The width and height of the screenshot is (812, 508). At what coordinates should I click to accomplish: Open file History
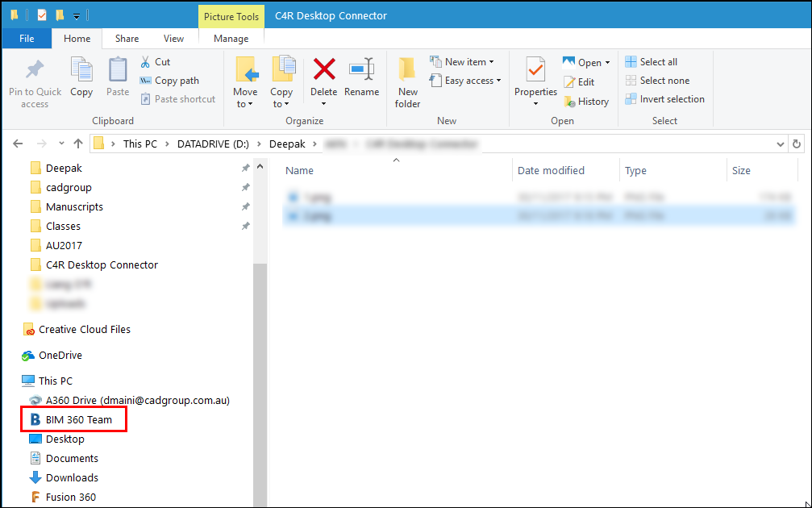(586, 102)
